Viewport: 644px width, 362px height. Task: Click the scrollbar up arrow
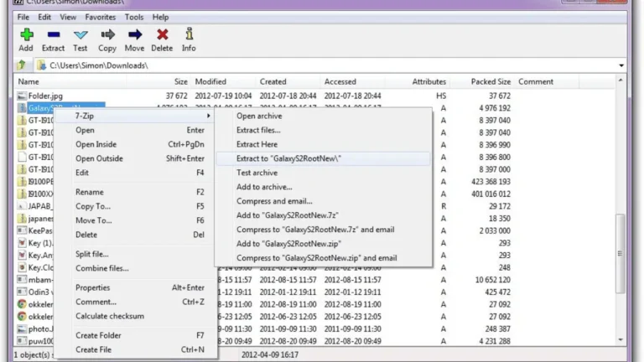pyautogui.click(x=621, y=80)
